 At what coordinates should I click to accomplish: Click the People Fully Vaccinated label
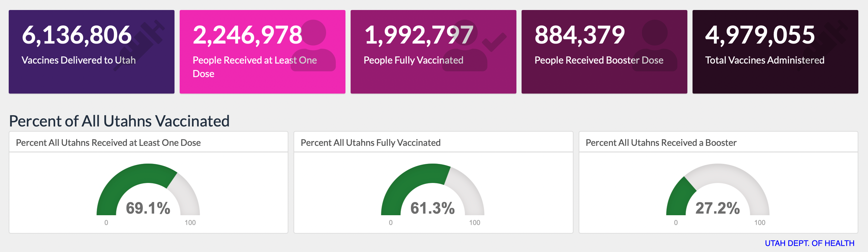click(413, 60)
